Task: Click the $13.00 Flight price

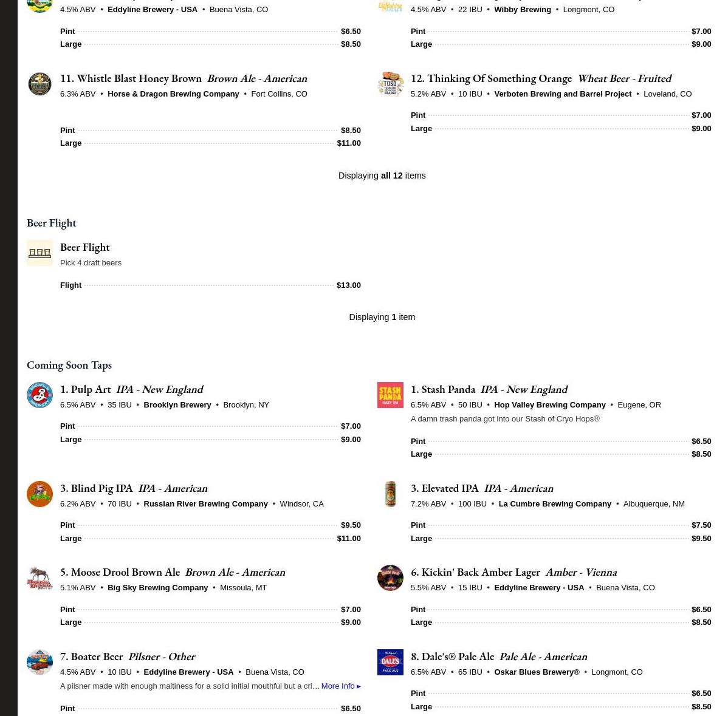Action: coord(348,285)
